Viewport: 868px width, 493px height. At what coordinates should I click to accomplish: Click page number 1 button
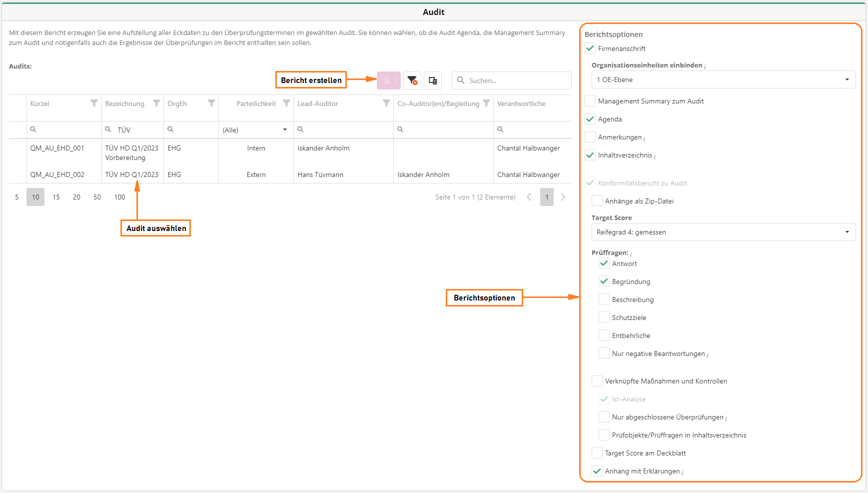click(547, 197)
